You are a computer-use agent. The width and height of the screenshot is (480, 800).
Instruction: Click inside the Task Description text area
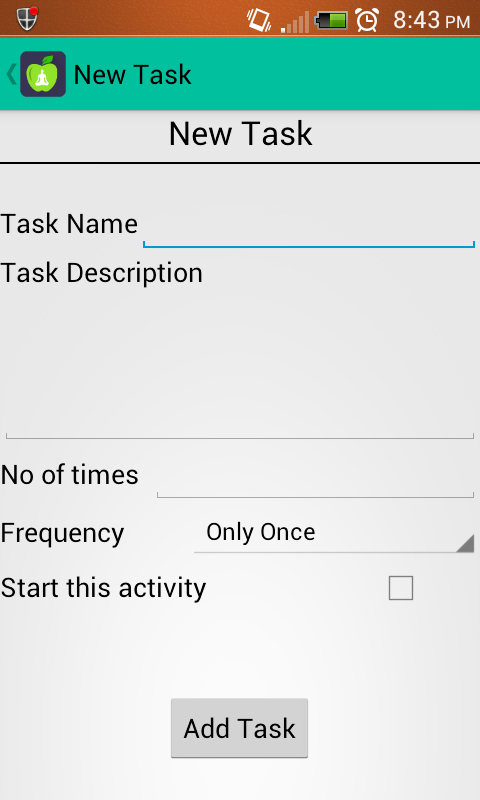[x=240, y=363]
